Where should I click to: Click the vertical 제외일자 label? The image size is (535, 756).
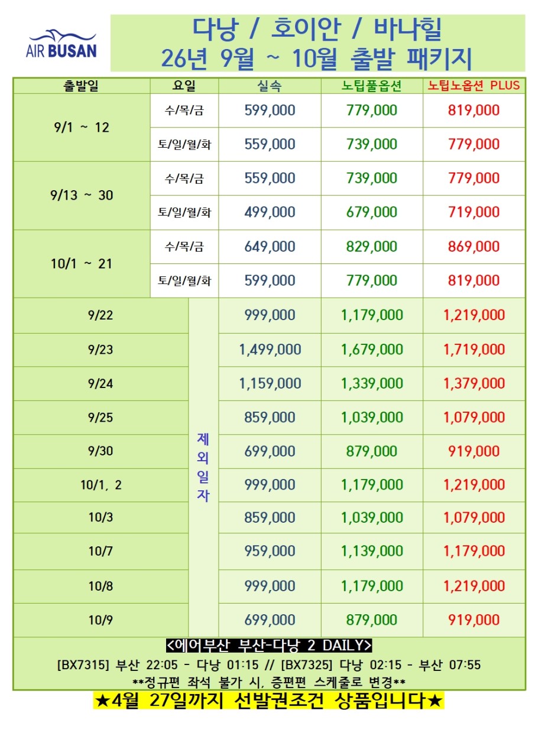coord(203,468)
